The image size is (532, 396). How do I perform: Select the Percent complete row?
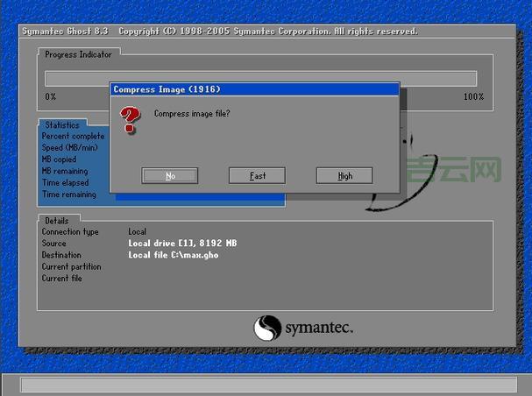(x=74, y=137)
